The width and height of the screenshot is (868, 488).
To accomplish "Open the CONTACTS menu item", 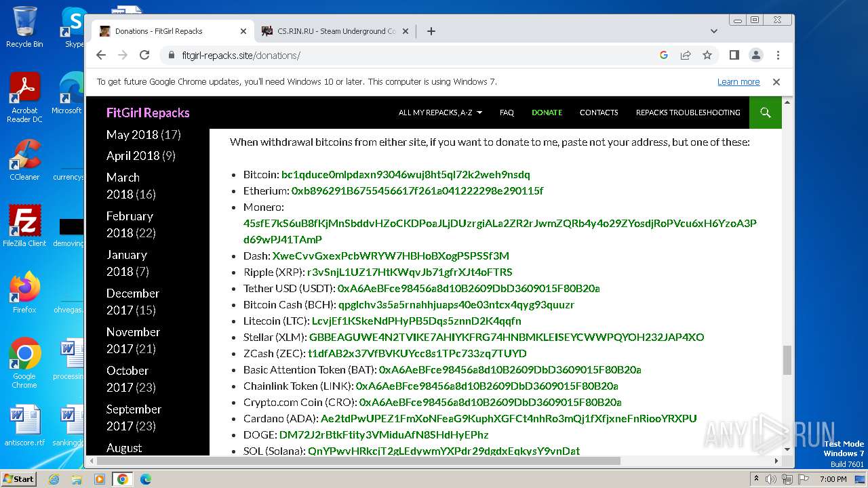I will (599, 113).
